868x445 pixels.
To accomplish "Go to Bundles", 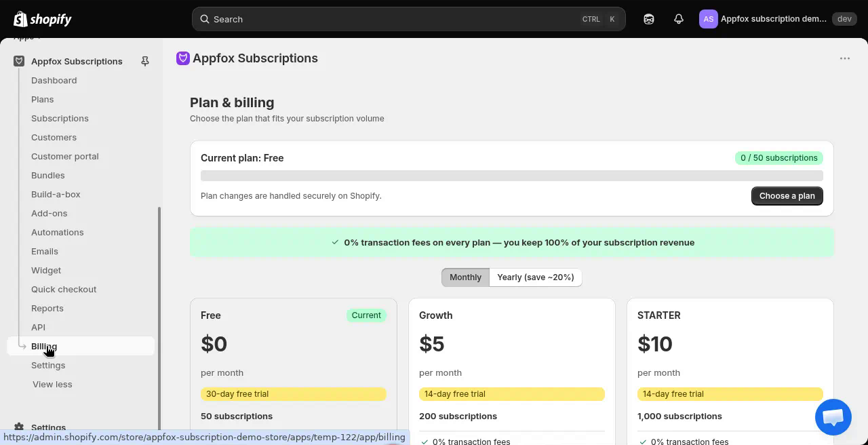I will coord(48,175).
